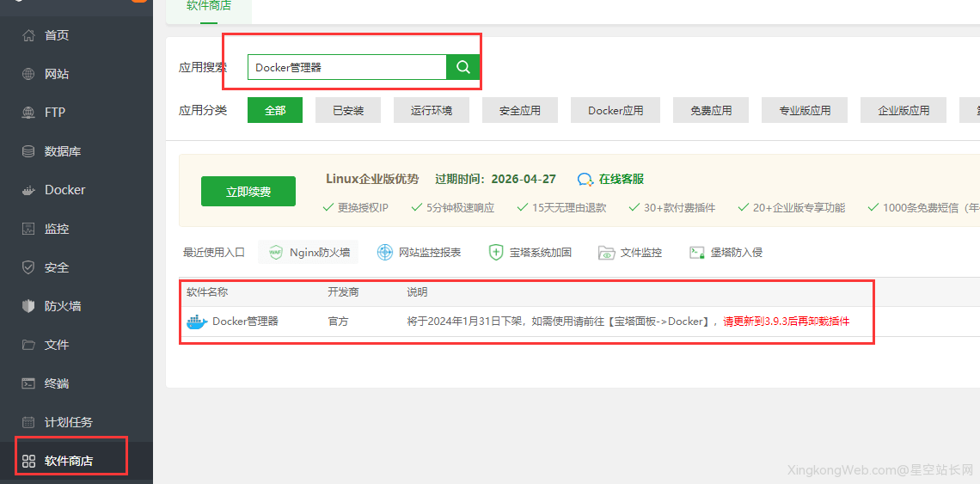Click the Docker管理器 software name
This screenshot has height=484, width=980.
tap(245, 322)
